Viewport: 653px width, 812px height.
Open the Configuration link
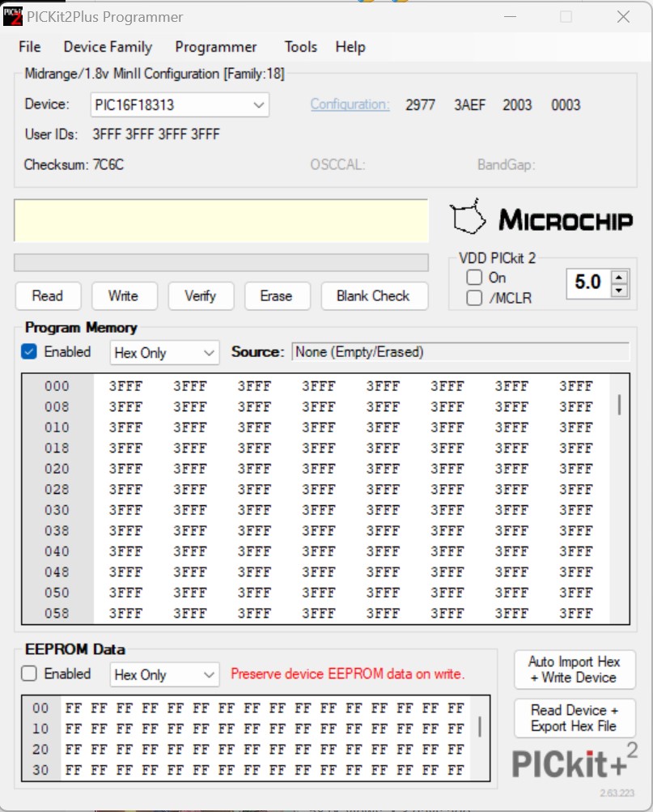350,104
